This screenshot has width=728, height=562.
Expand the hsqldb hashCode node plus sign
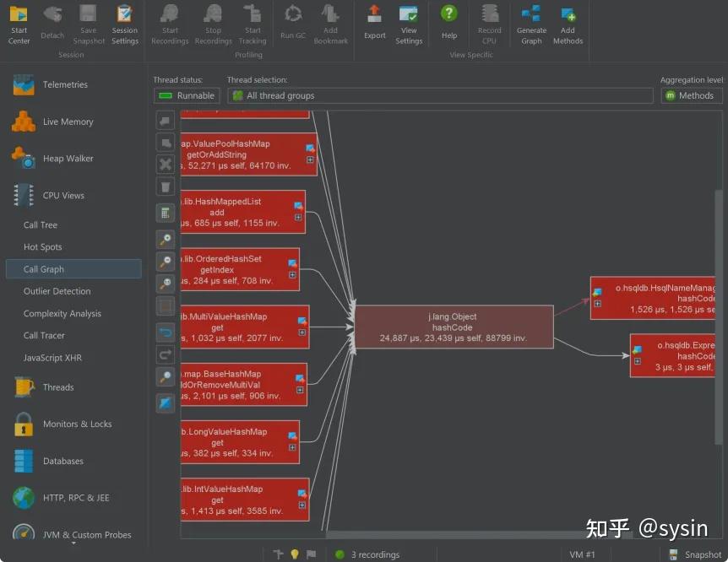coord(597,304)
